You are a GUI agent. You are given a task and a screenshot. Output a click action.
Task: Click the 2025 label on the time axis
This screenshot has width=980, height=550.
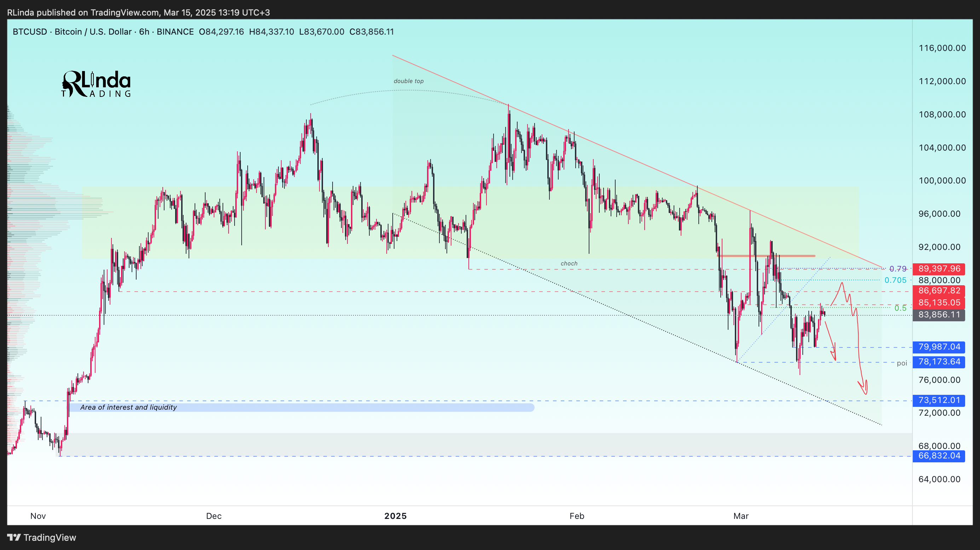tap(395, 516)
